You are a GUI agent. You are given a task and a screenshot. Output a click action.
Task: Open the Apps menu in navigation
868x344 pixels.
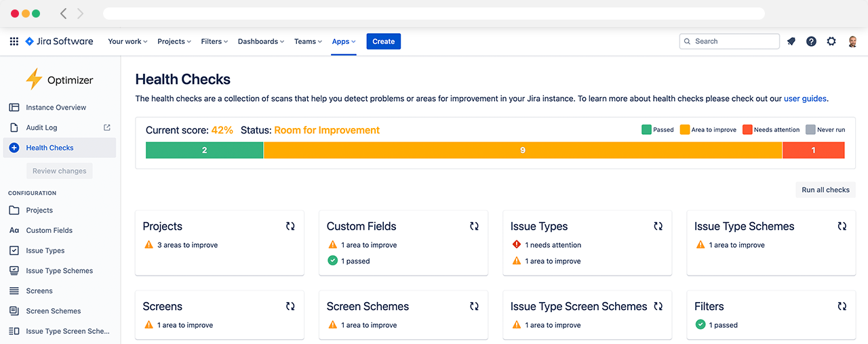pos(344,41)
